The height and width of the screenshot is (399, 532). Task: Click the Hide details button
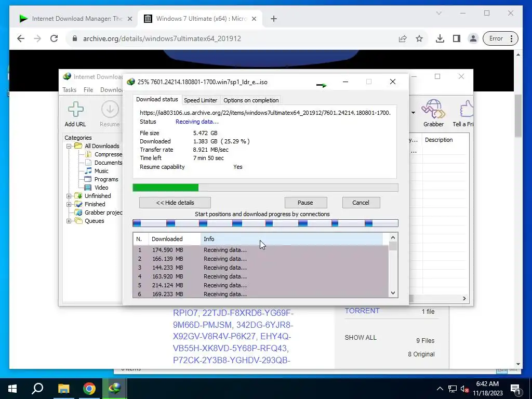coord(175,203)
